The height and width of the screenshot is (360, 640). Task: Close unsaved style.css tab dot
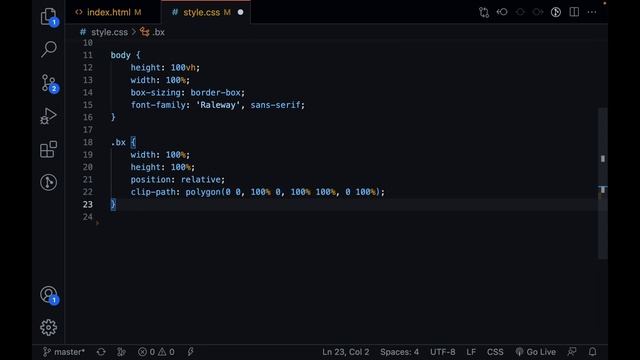[x=240, y=12]
